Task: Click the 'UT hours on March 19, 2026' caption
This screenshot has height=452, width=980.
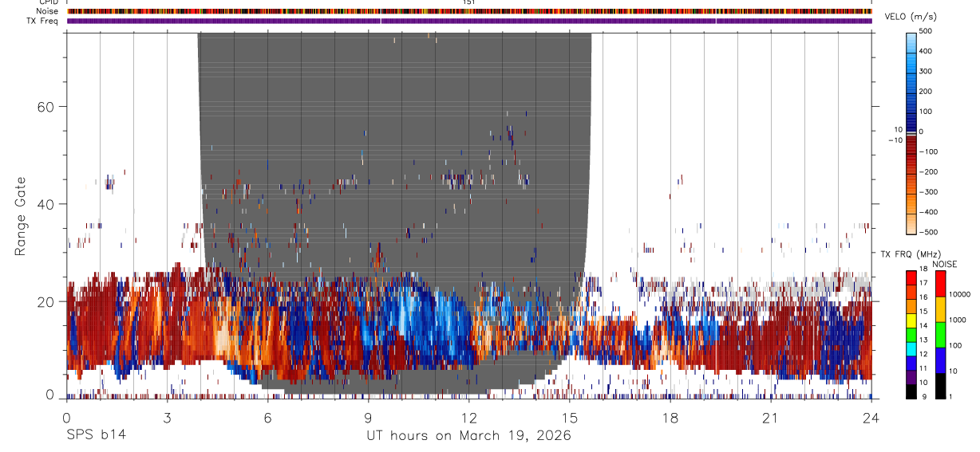Action: pyautogui.click(x=468, y=435)
